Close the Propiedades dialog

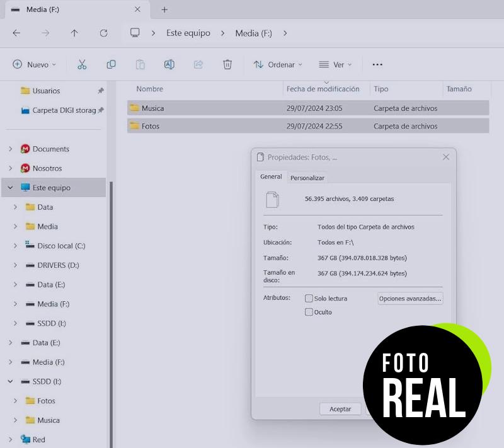tap(446, 157)
